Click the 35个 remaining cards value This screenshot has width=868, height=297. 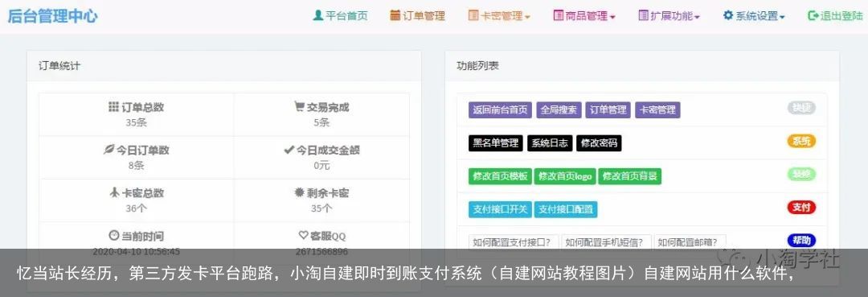tap(321, 208)
